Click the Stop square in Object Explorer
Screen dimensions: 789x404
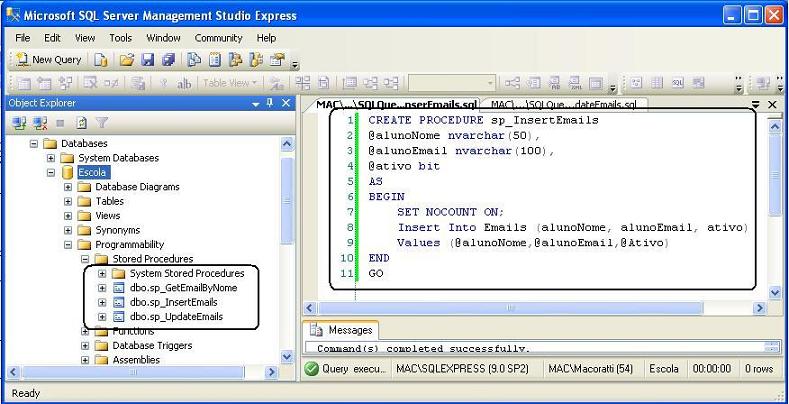tap(60, 122)
